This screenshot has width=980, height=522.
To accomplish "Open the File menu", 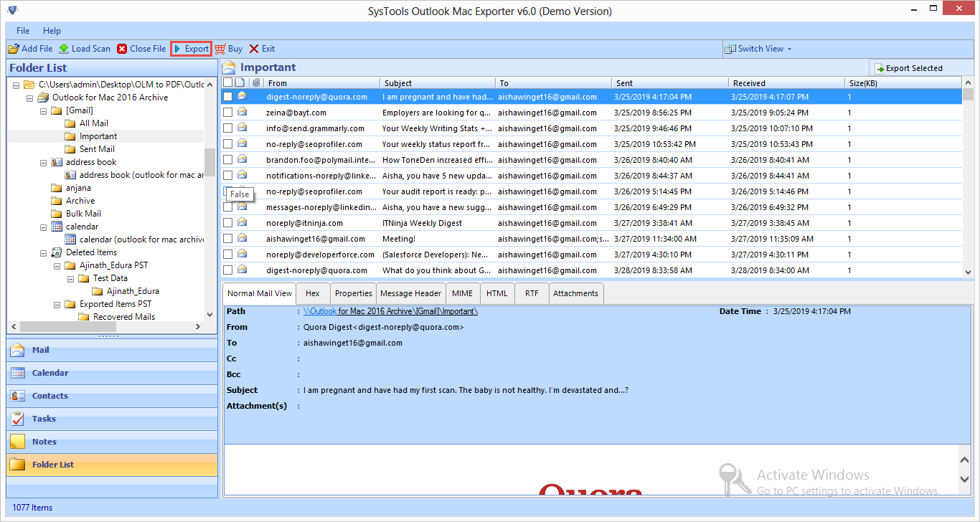I will point(23,31).
